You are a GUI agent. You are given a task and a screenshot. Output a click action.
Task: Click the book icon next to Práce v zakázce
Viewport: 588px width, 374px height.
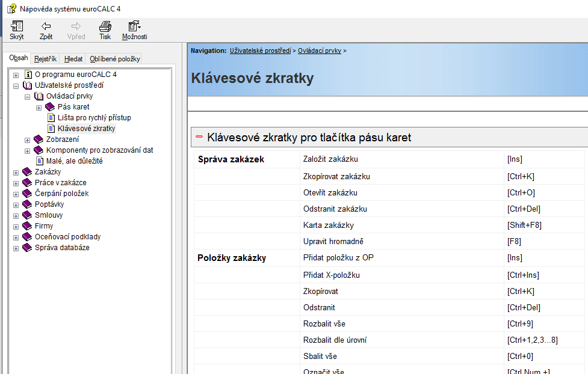click(27, 183)
